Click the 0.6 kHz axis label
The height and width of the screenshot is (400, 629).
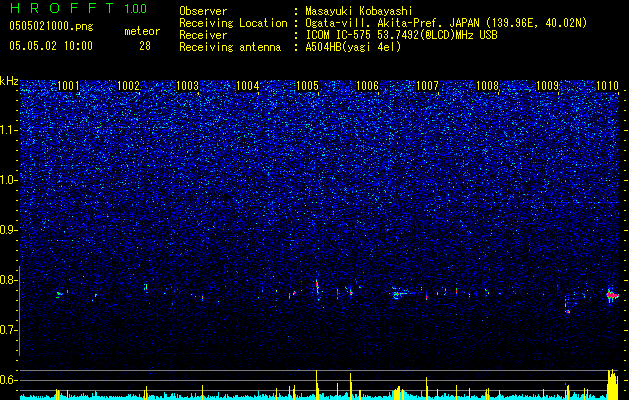coord(8,380)
